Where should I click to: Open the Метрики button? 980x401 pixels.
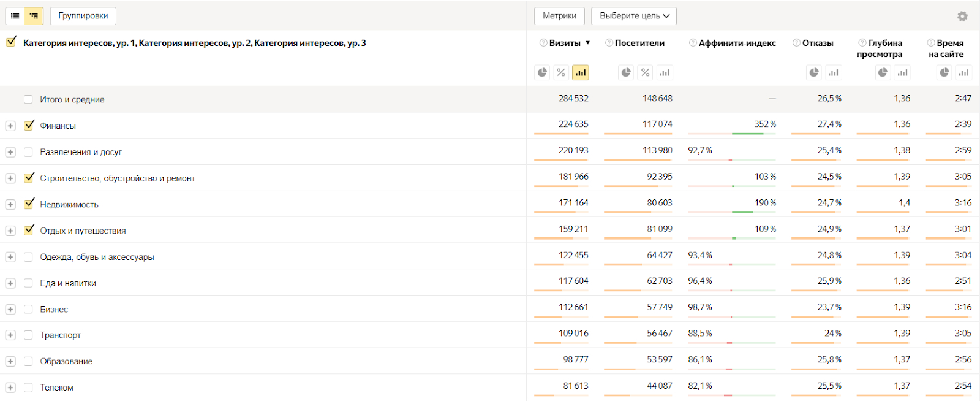pos(559,16)
